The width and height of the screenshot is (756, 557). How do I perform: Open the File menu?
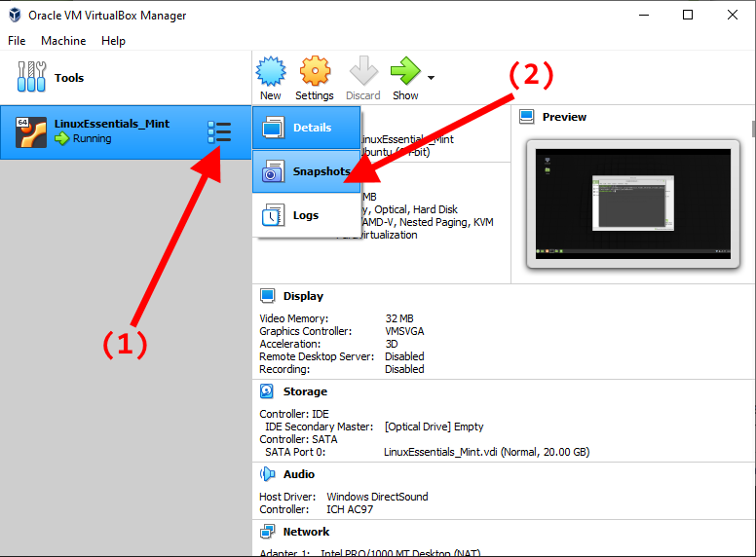click(x=17, y=41)
